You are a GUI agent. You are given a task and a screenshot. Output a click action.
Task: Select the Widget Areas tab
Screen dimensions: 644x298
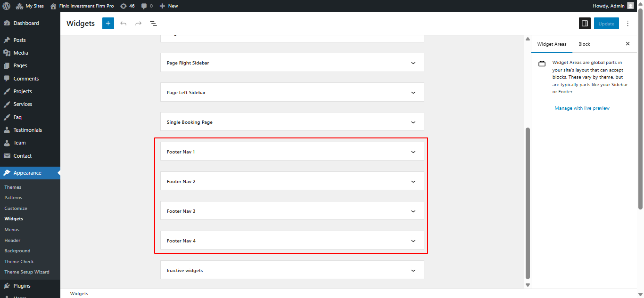[551, 44]
